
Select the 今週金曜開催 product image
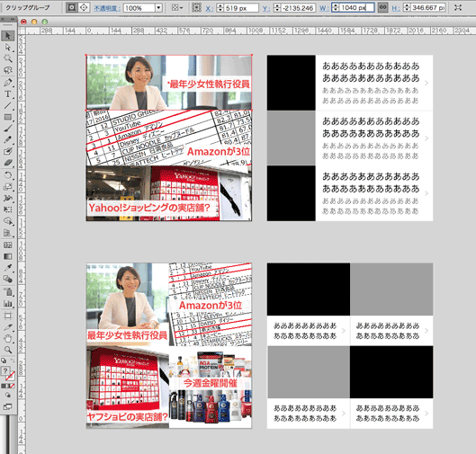[210, 387]
